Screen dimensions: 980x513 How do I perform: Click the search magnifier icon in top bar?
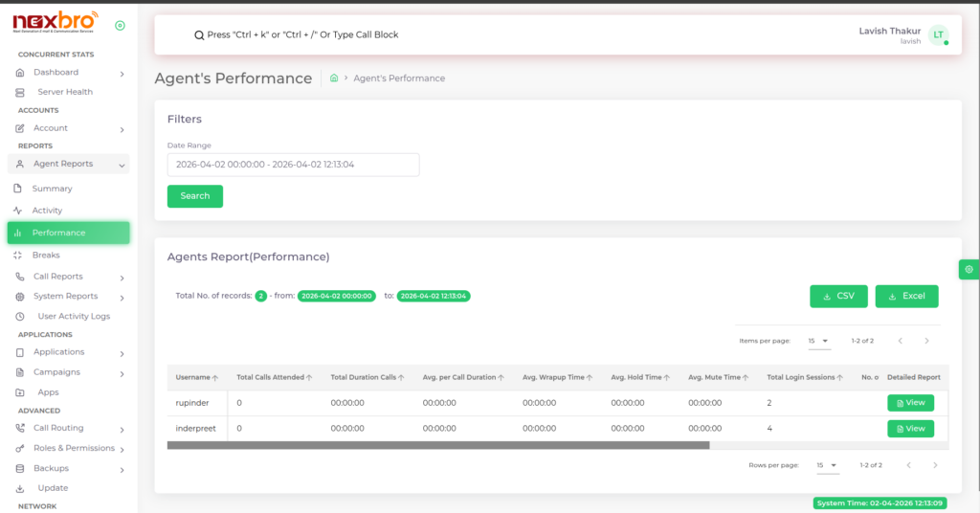(199, 34)
